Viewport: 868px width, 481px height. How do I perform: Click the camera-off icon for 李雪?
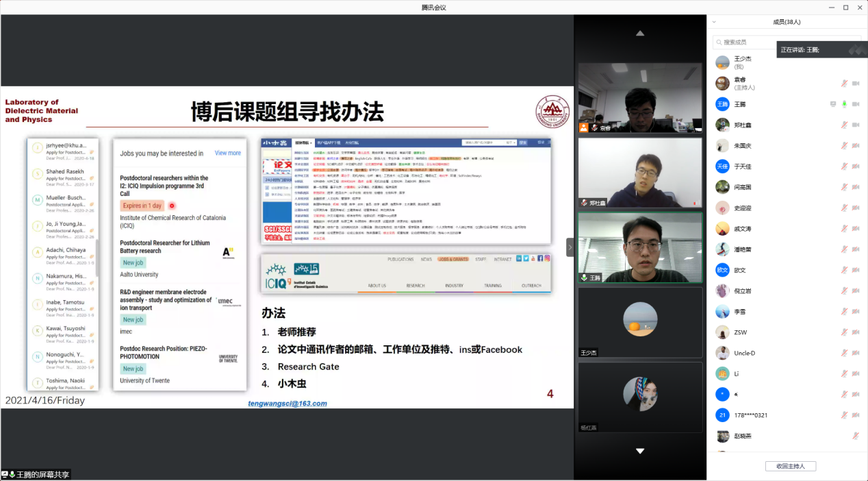[856, 312]
